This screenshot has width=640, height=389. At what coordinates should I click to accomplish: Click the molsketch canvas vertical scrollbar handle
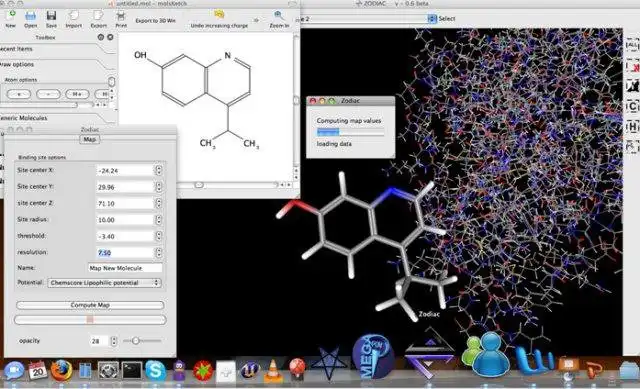pos(296,100)
